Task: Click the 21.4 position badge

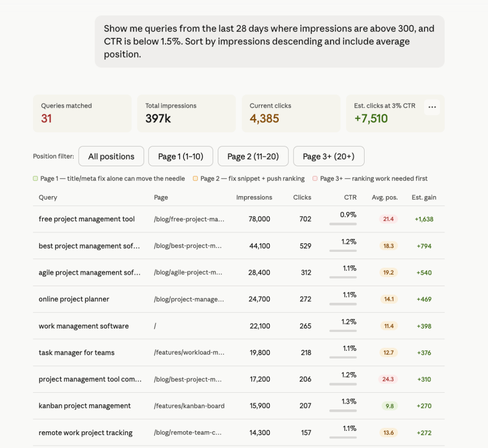Action: [x=388, y=219]
